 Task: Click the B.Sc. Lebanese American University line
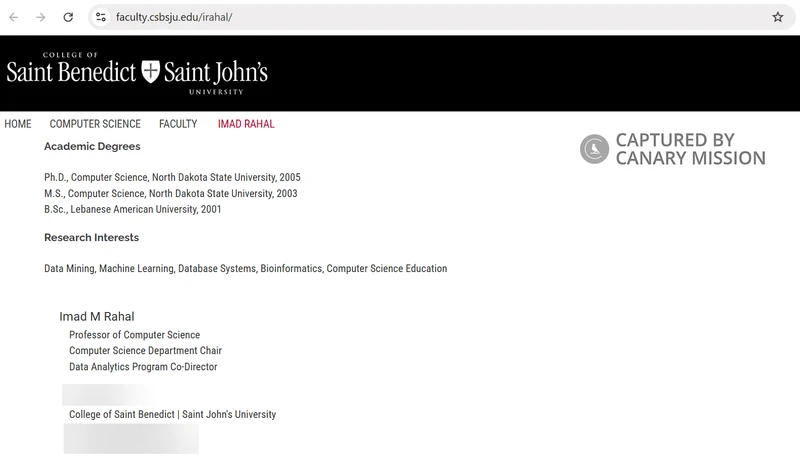click(x=133, y=209)
